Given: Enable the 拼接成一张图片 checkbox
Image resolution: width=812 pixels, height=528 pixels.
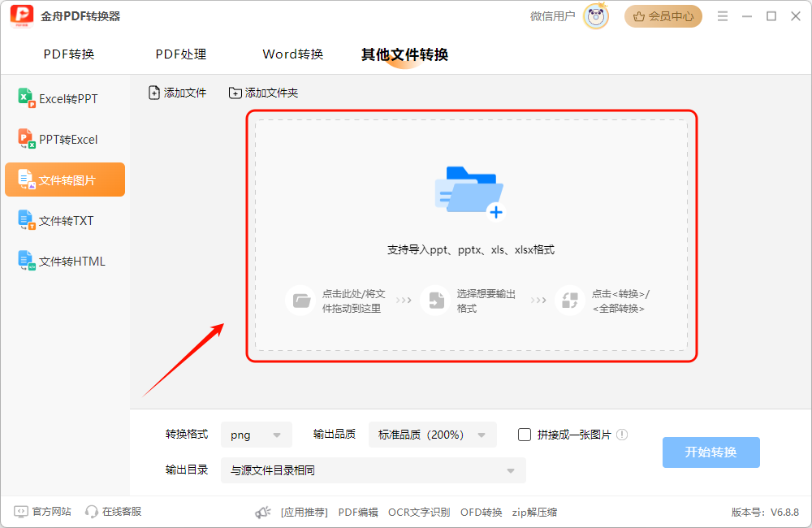Looking at the screenshot, I should click(x=525, y=435).
